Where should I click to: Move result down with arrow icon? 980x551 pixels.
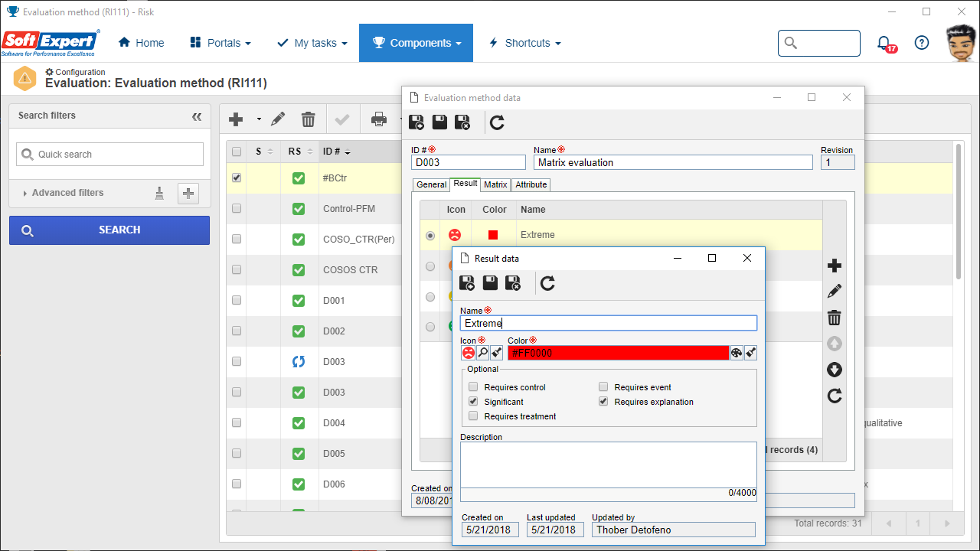(835, 370)
